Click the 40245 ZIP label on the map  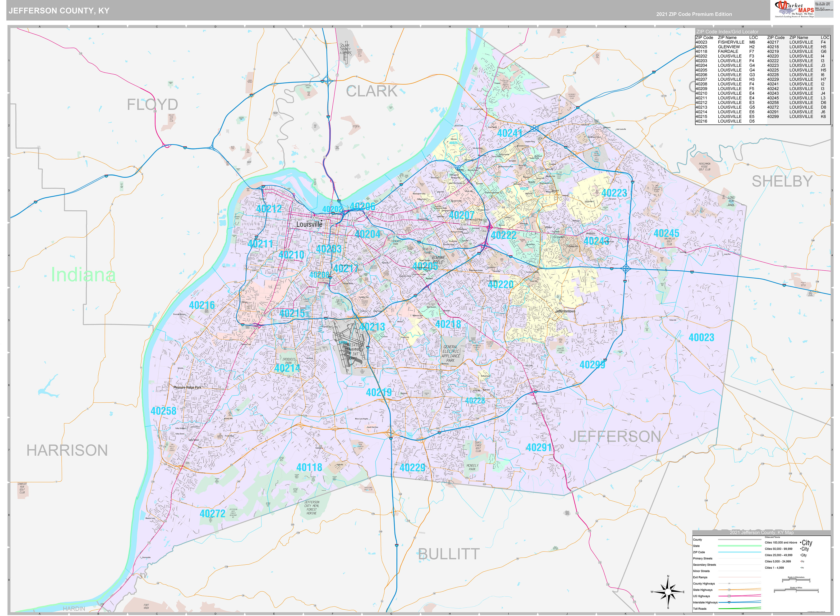(666, 233)
